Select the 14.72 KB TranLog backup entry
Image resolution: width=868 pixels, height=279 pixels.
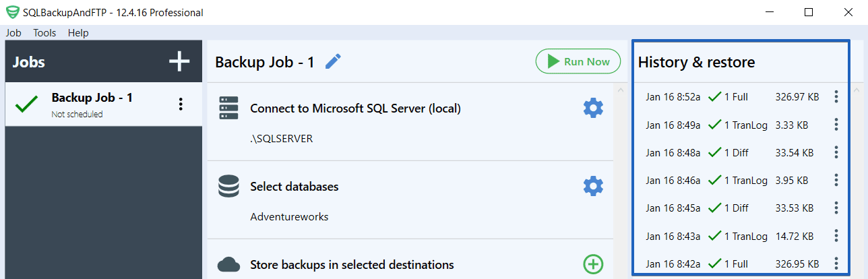pos(741,236)
